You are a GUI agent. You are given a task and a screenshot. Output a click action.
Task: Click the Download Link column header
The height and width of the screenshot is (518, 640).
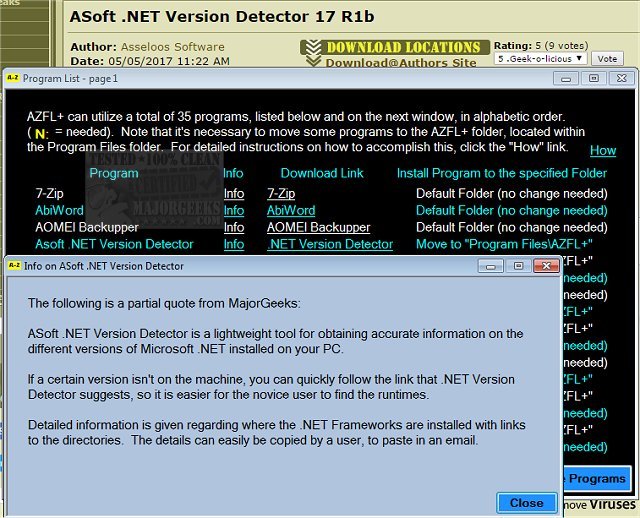tap(322, 173)
